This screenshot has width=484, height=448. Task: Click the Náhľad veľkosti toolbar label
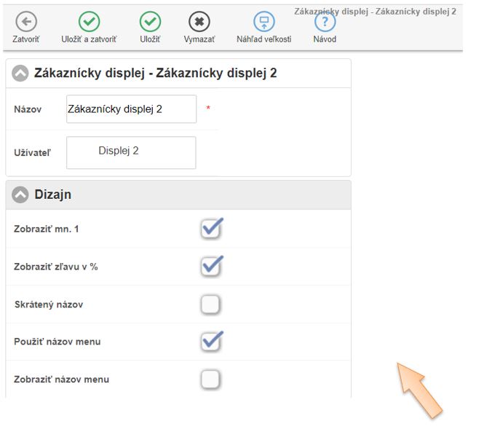tap(264, 39)
